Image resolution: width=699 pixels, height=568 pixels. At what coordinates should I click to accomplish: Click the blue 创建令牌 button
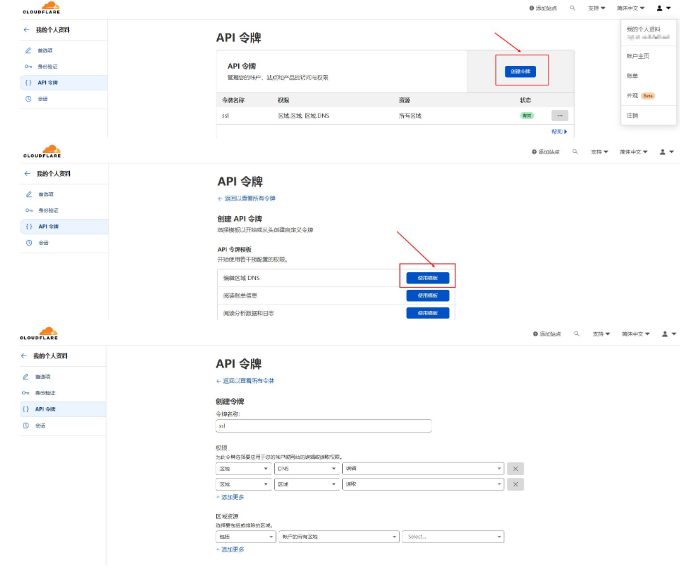(521, 71)
